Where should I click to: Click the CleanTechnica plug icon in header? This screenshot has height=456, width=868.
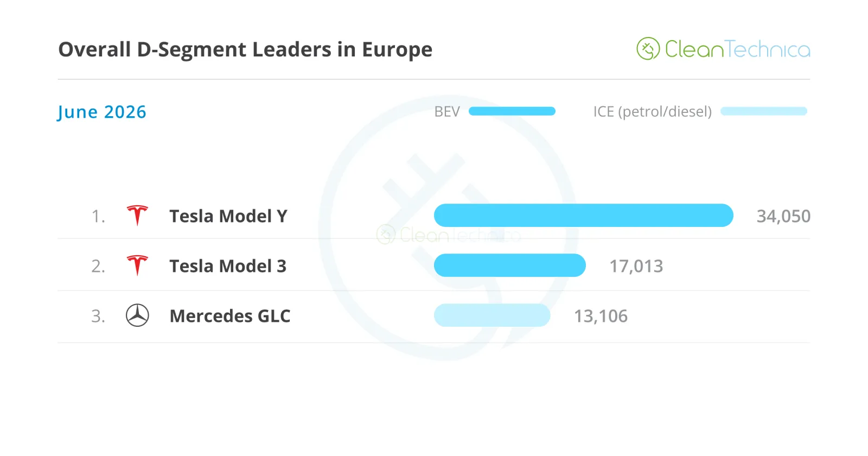click(x=648, y=49)
